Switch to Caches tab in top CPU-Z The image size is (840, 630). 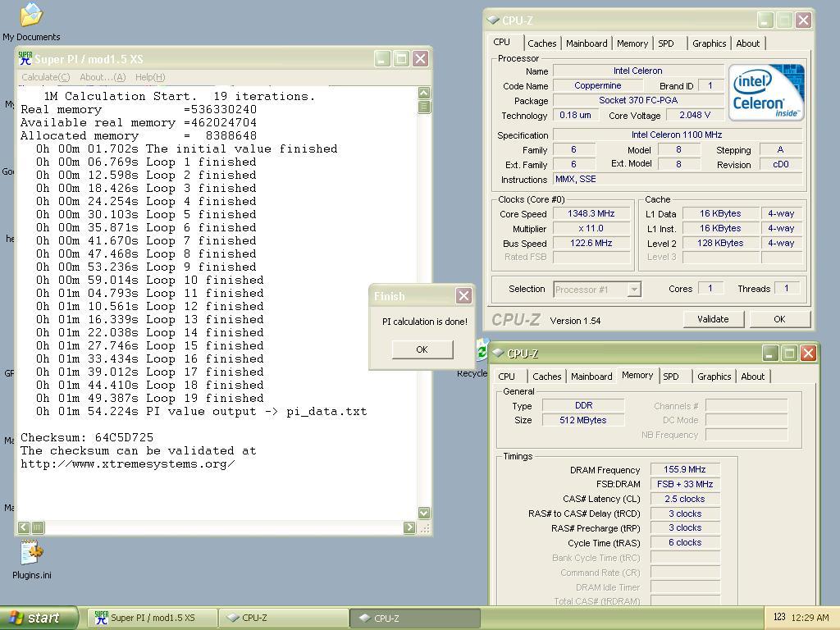(541, 43)
